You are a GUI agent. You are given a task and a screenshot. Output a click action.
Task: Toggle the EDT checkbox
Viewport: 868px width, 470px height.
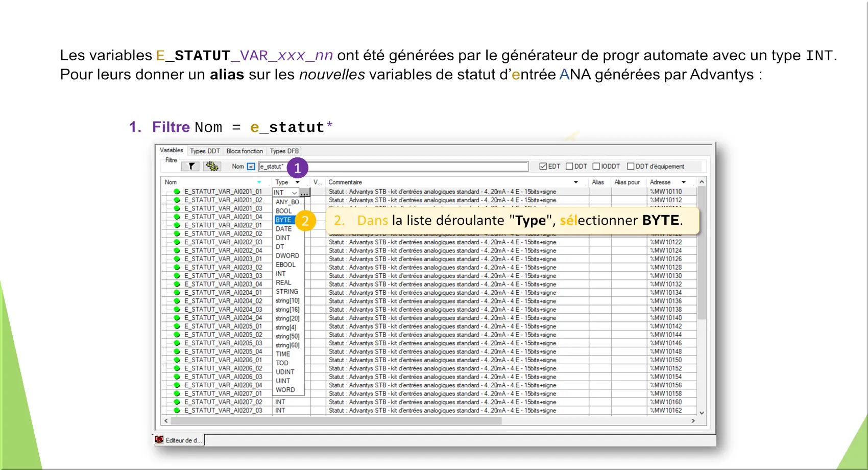pos(543,167)
